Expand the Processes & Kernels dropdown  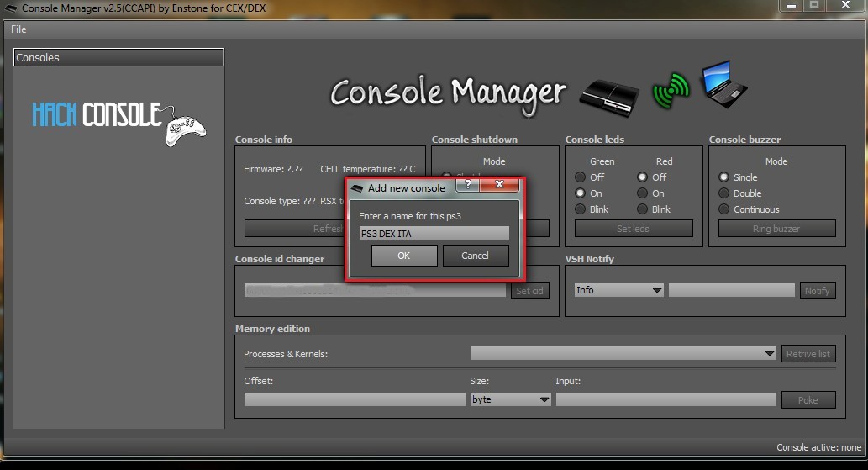[623, 354]
